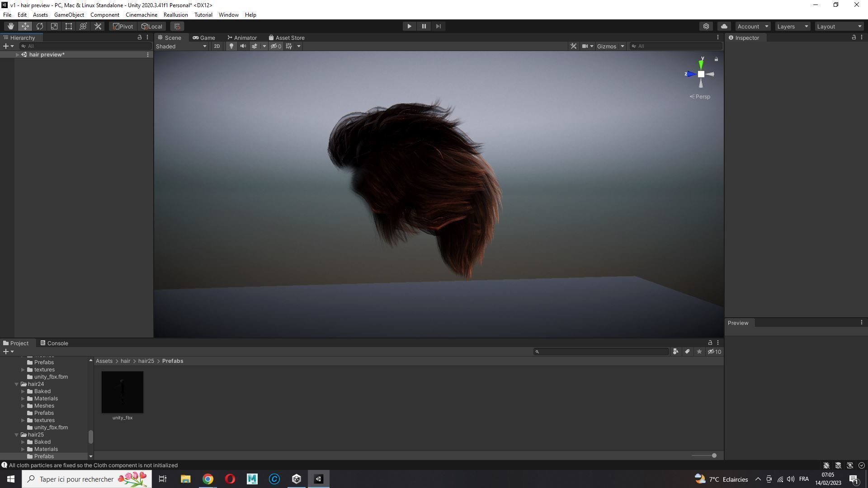868x488 pixels.
Task: Open the Shaded draw mode dropdown
Action: [181, 46]
